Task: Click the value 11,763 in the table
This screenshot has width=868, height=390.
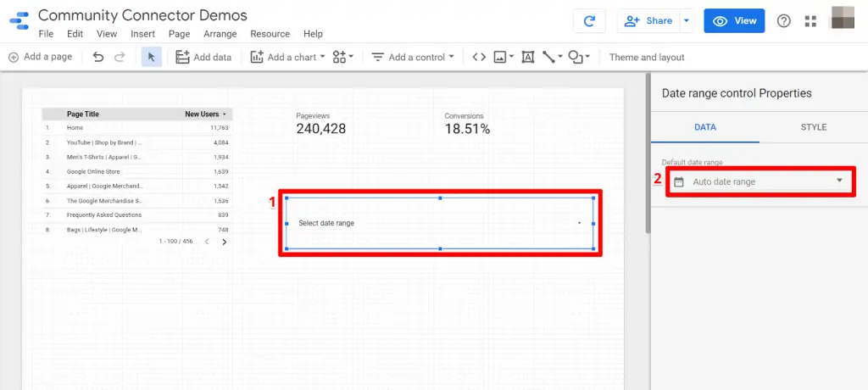Action: tap(220, 128)
